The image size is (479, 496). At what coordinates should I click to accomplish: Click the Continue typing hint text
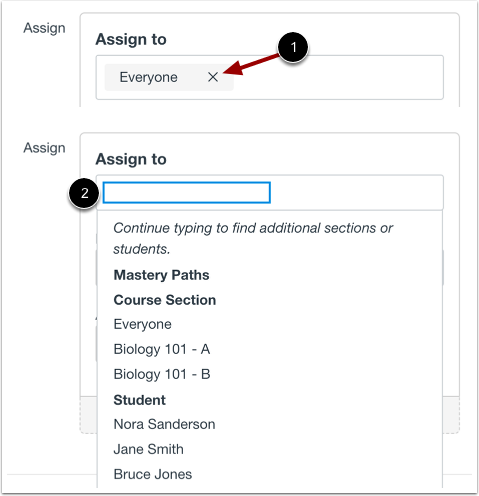pos(253,238)
